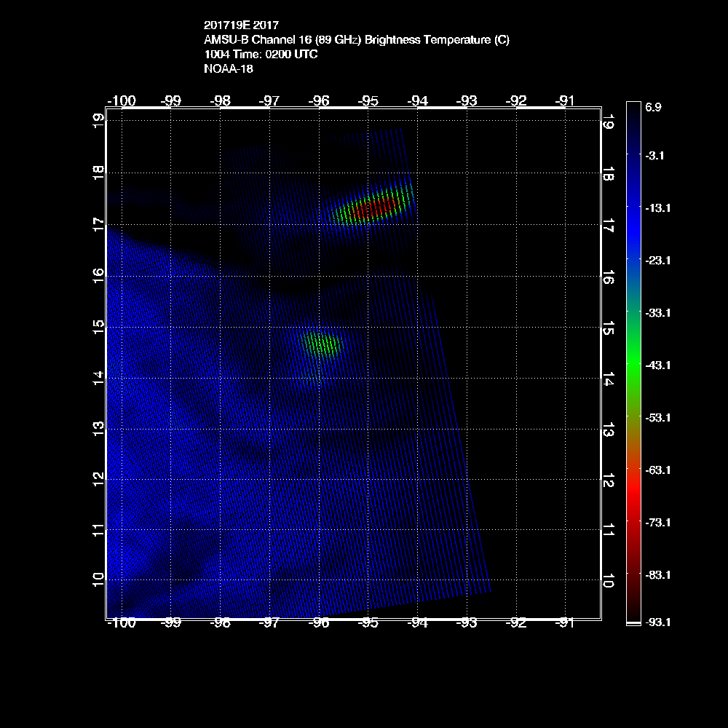This screenshot has height=728, width=728.
Task: Click the -96 longitude label on bottom axis
Action: [x=319, y=623]
